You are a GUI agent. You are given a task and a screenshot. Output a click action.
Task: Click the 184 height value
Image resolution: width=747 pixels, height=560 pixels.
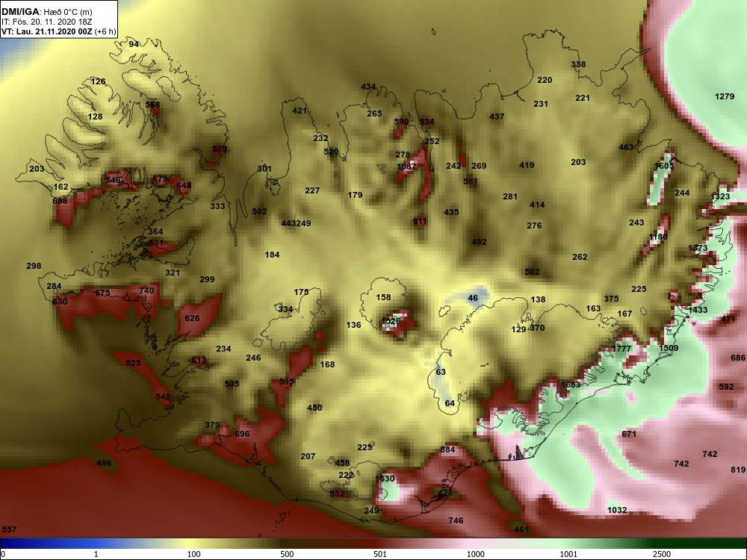click(x=272, y=255)
